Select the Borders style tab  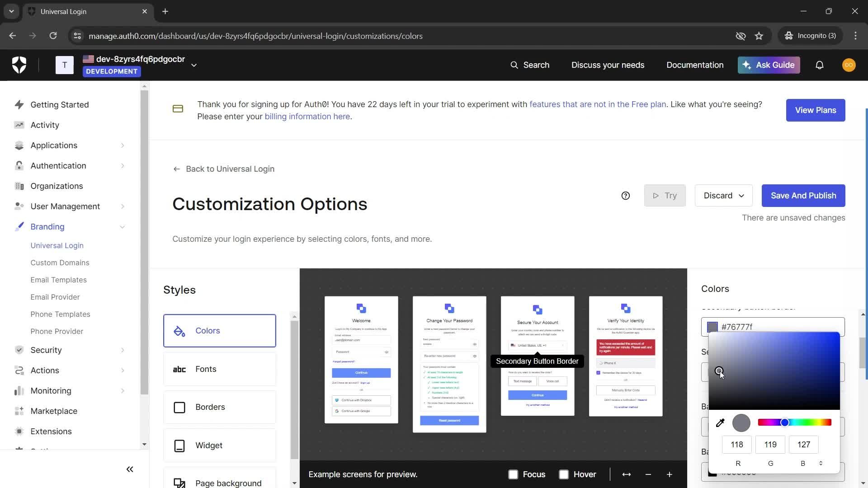tap(220, 407)
